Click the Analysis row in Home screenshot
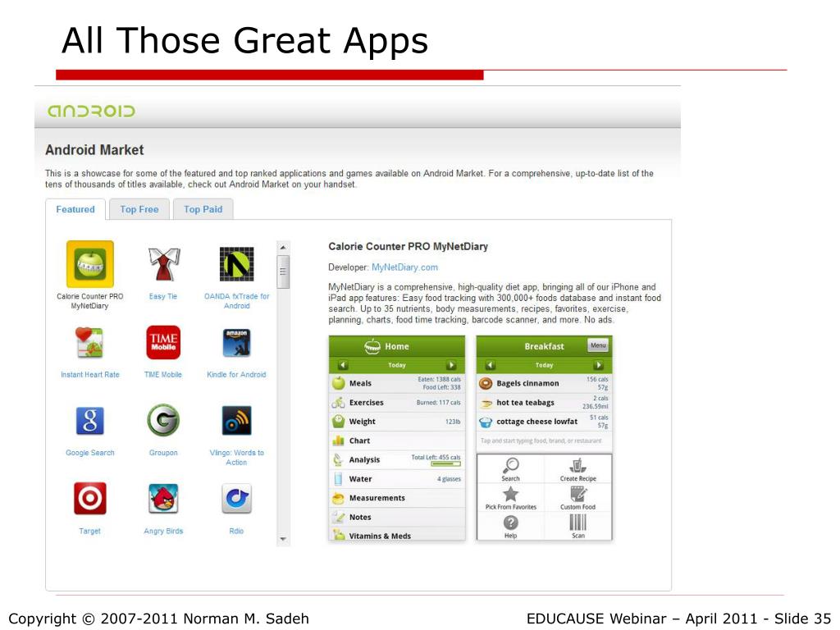 [x=397, y=459]
